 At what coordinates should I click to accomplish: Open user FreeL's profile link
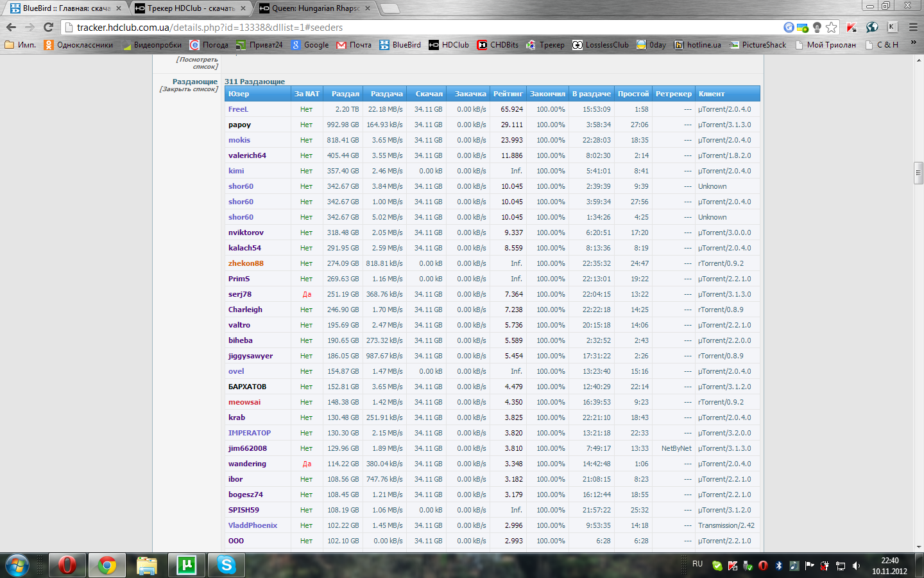point(238,109)
